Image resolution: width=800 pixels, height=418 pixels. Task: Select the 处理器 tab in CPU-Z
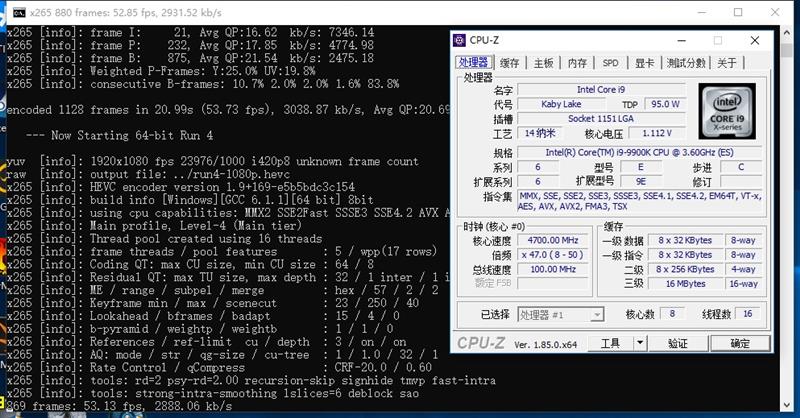click(473, 62)
